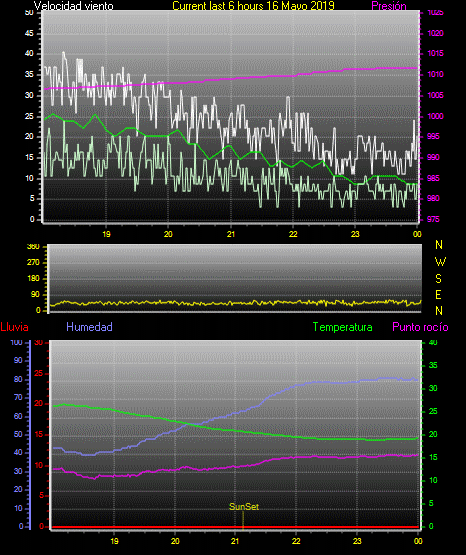
Task: Click the 'E' compass label beside the wind direction chart
Action: pyautogui.click(x=438, y=295)
